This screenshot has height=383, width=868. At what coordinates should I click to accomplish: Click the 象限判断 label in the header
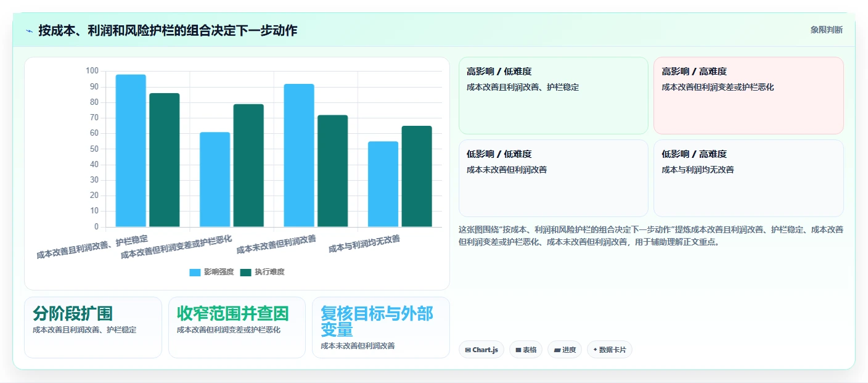[x=826, y=30]
